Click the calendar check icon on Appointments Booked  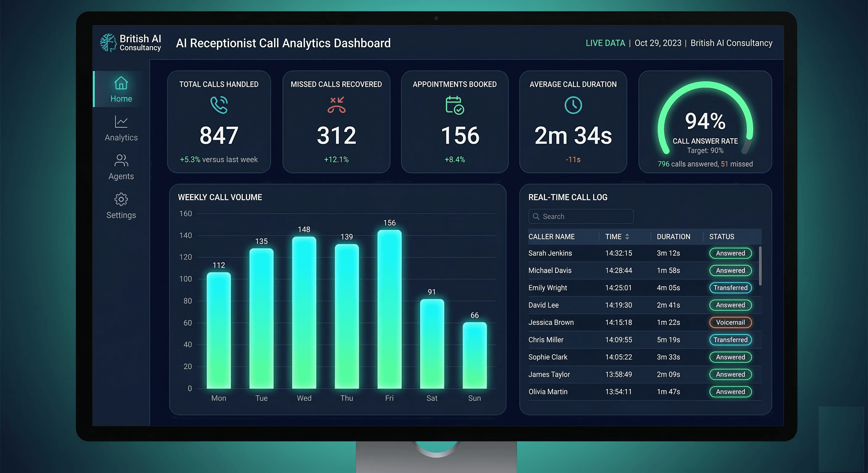[x=455, y=105]
